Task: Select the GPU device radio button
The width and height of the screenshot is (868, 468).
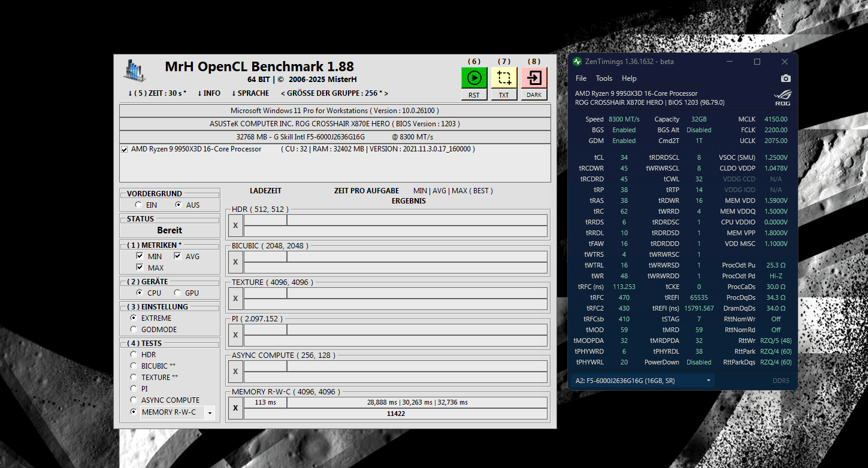Action: pyautogui.click(x=177, y=293)
